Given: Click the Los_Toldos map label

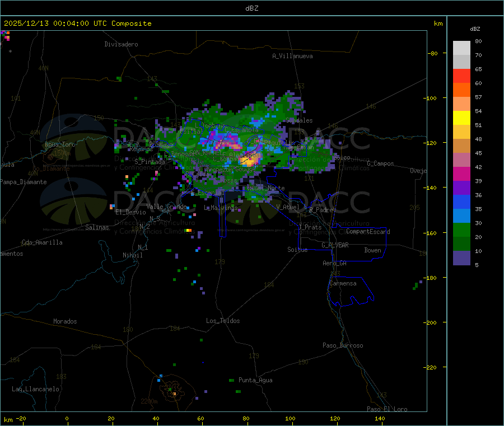Looking at the screenshot, I should [x=223, y=321].
